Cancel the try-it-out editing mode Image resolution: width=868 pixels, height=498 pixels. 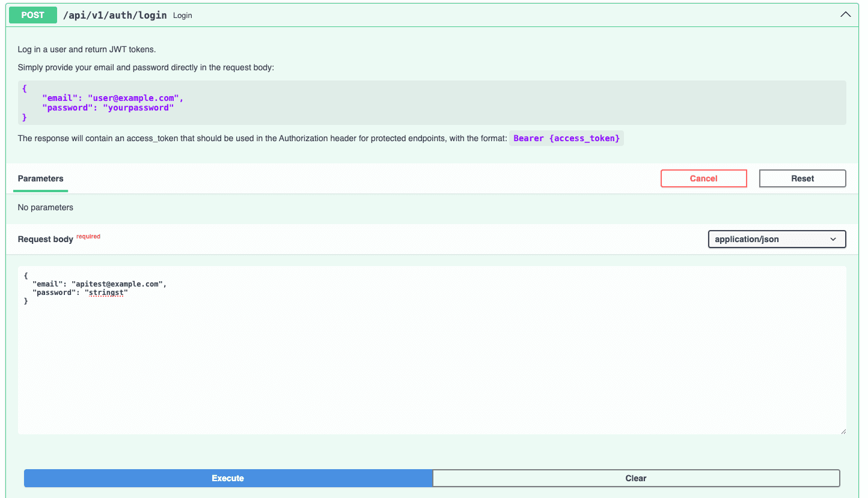tap(703, 178)
